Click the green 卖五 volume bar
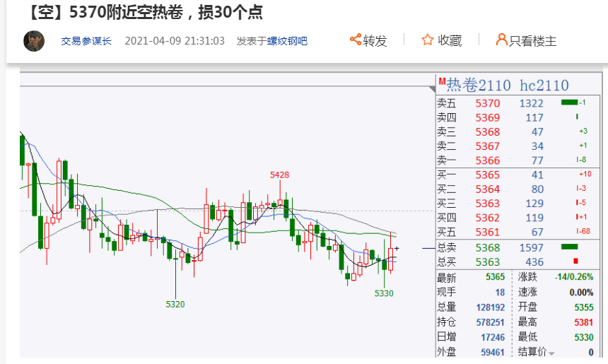608x364 pixels. click(x=570, y=102)
